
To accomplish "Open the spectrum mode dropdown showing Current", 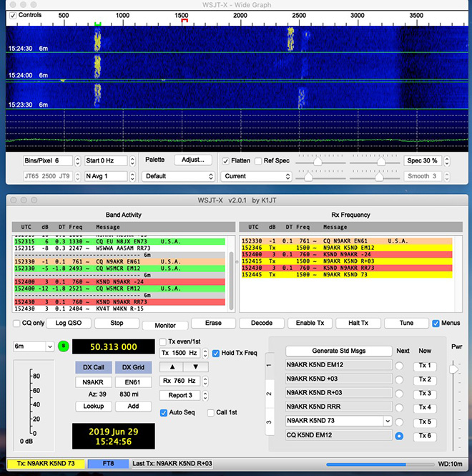I will 256,176.
